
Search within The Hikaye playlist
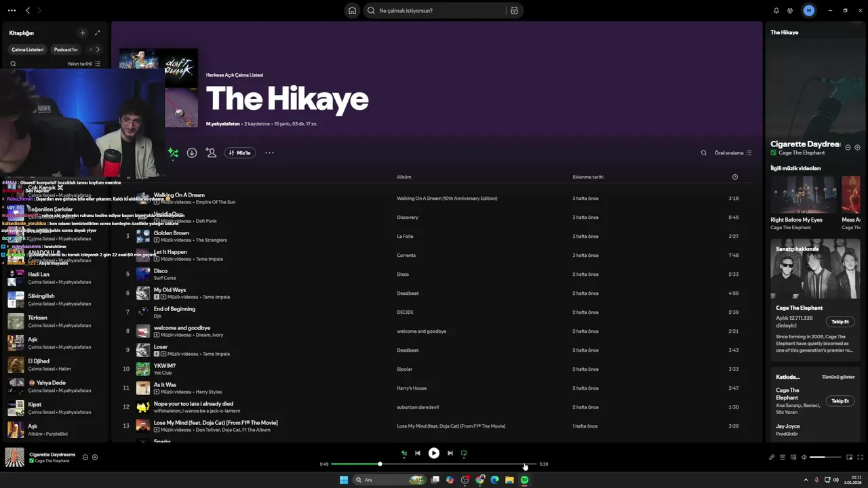pyautogui.click(x=704, y=153)
